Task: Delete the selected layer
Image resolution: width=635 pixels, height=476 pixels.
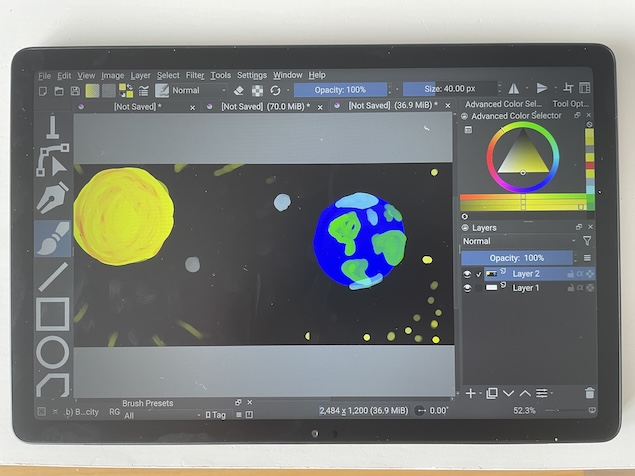Action: (x=590, y=393)
